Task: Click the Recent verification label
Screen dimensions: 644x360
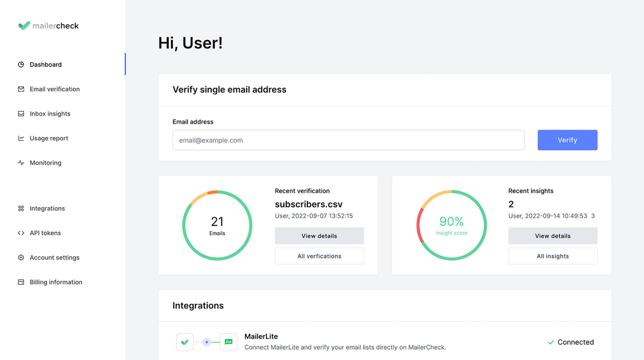Action: [302, 191]
